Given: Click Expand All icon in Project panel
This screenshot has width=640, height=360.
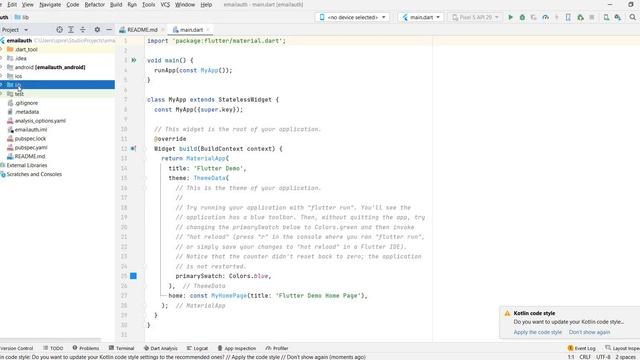Looking at the screenshot, I should pos(71,30).
